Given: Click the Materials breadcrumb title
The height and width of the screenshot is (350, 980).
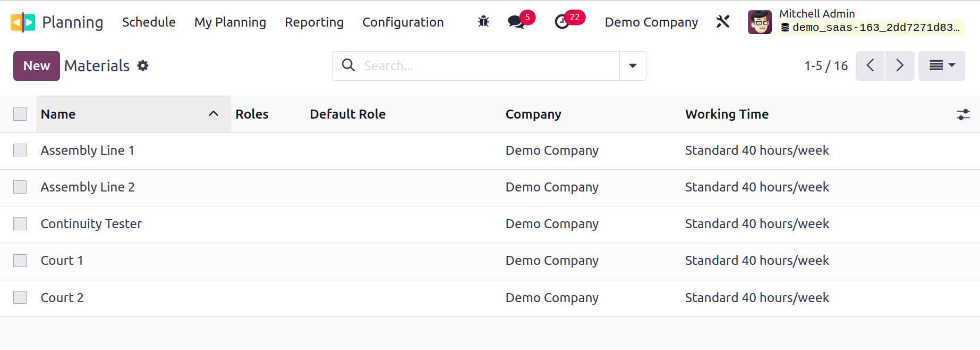Looking at the screenshot, I should [97, 66].
